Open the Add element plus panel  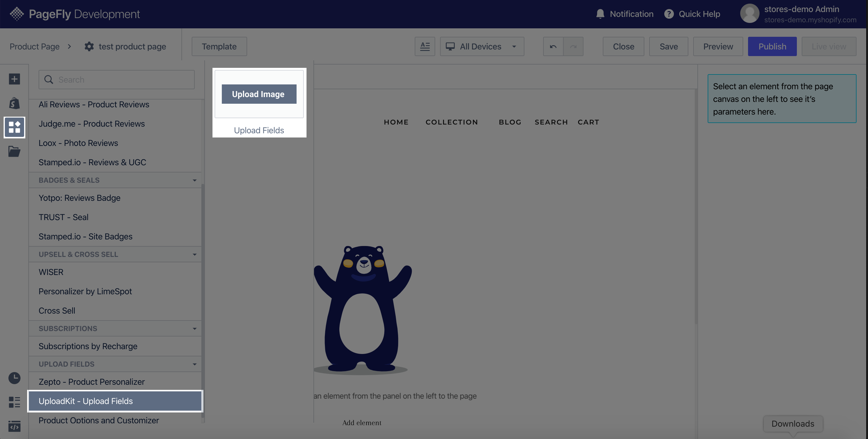[x=14, y=79]
